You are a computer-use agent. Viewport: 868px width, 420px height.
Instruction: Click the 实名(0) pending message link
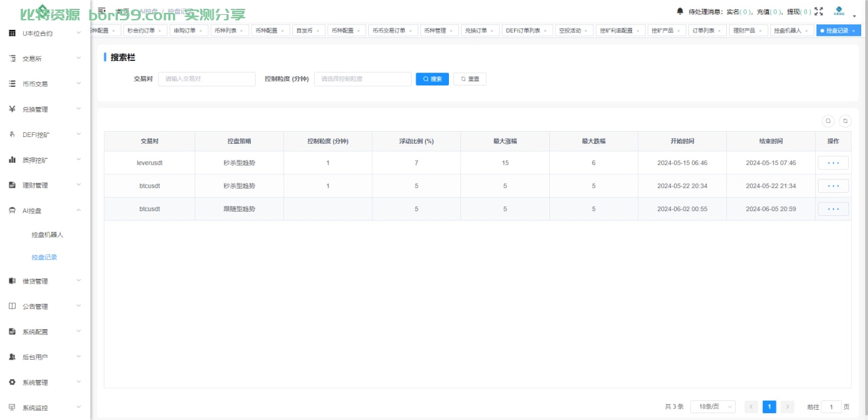click(740, 12)
